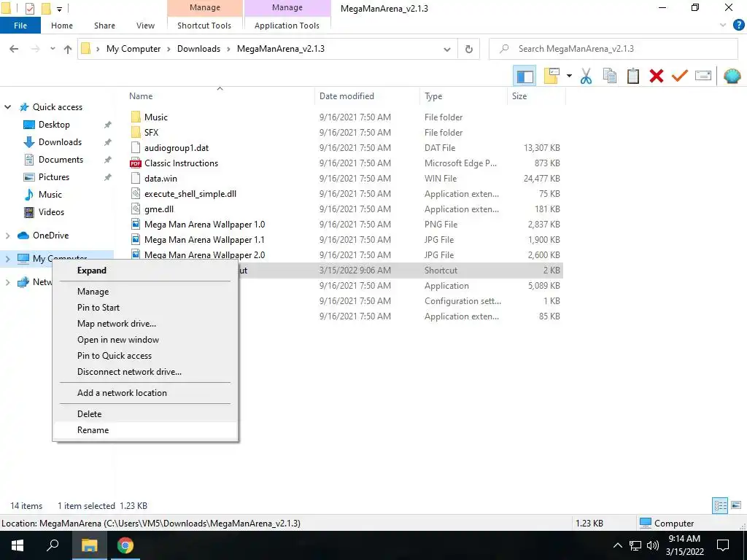Click the Classic Shell settings icon
Viewport: 747px width, 560px height.
732,76
